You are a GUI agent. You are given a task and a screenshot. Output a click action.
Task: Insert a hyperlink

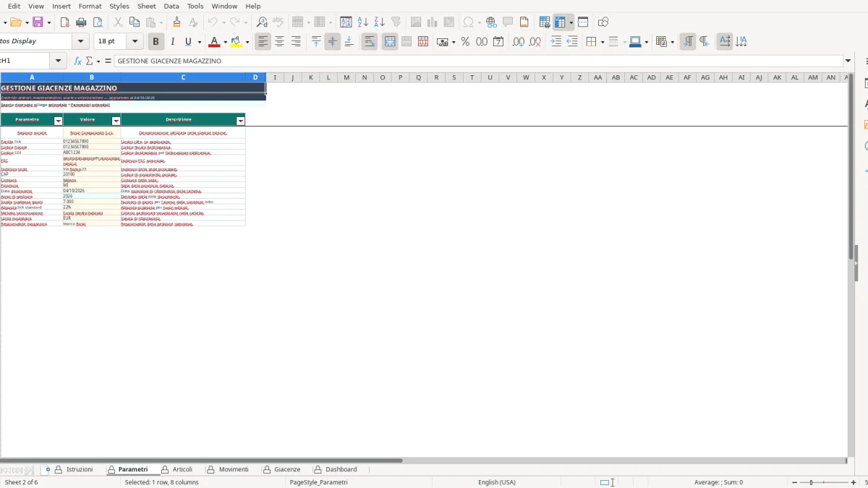[491, 22]
